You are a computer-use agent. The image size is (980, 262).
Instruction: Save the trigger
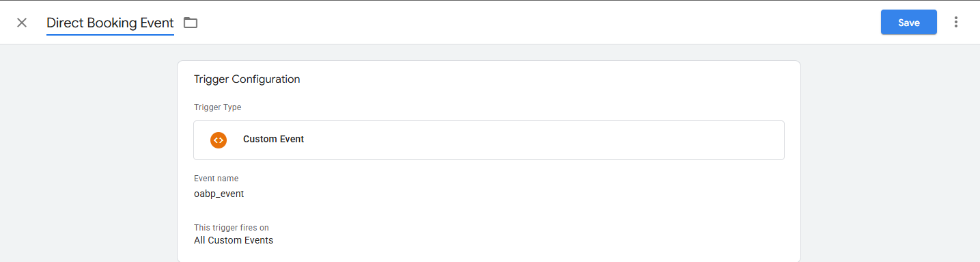pos(908,22)
